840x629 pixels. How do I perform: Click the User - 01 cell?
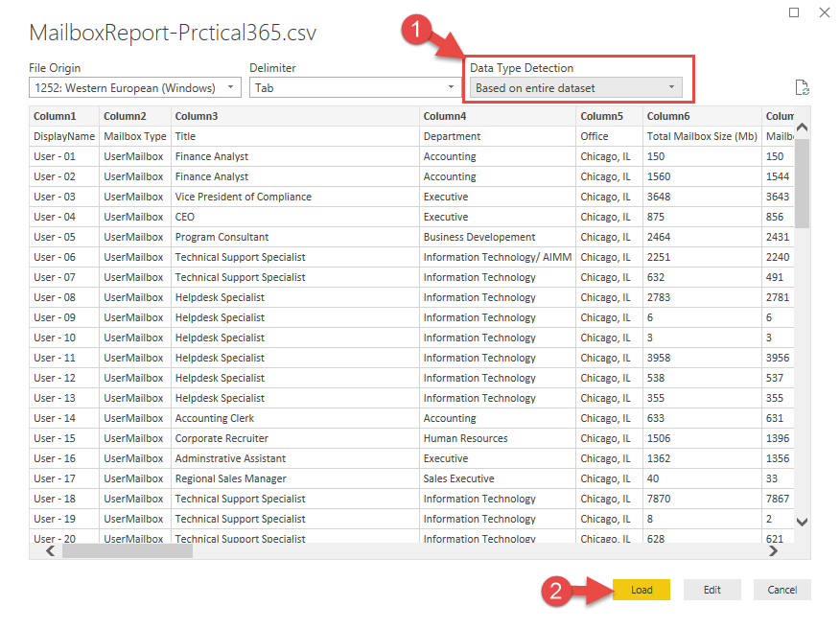[53, 155]
